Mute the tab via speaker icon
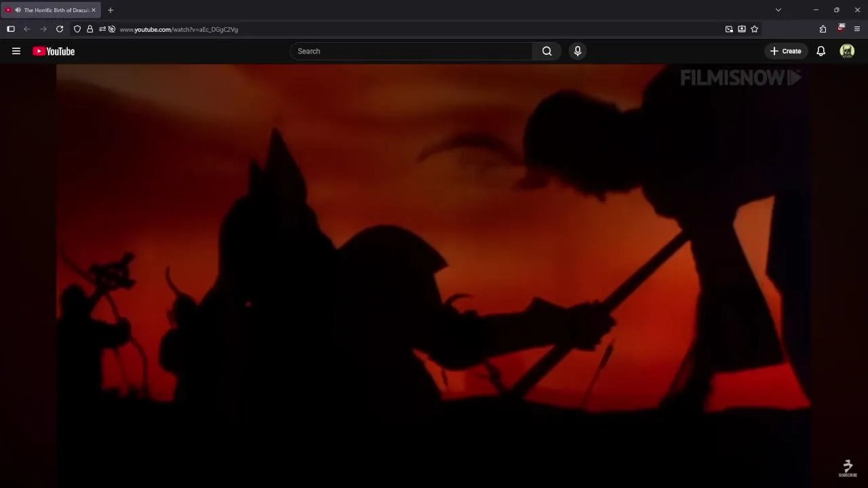The image size is (868, 488). tap(18, 10)
